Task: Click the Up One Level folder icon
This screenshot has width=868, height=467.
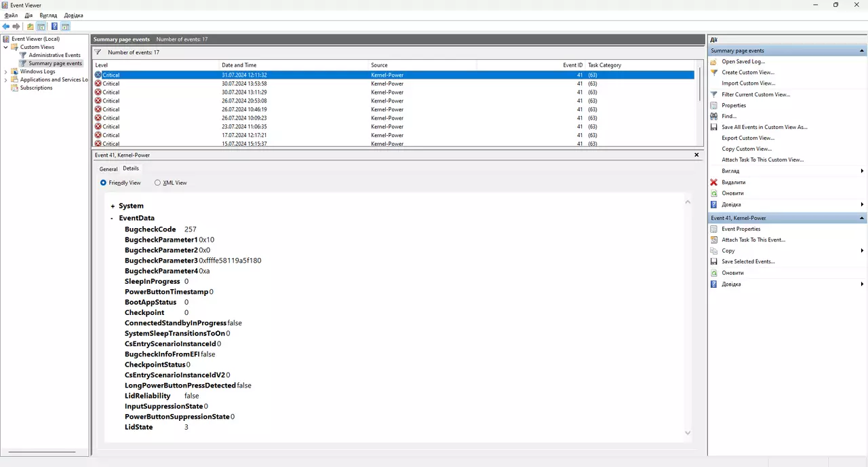Action: click(x=30, y=26)
